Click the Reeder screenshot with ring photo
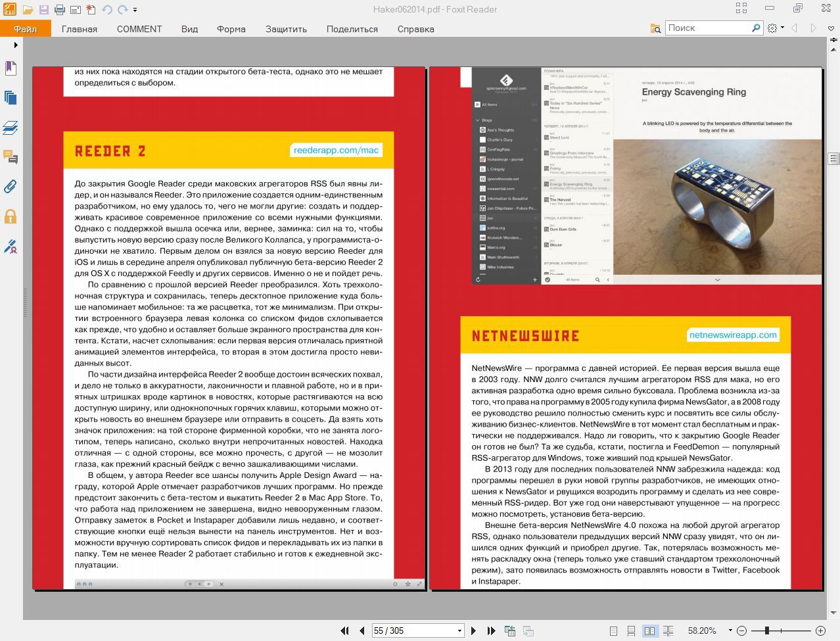 tap(647, 176)
